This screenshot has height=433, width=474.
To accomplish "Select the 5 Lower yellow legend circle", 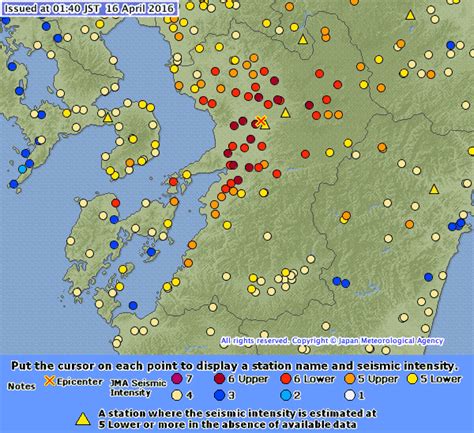I will [x=413, y=379].
